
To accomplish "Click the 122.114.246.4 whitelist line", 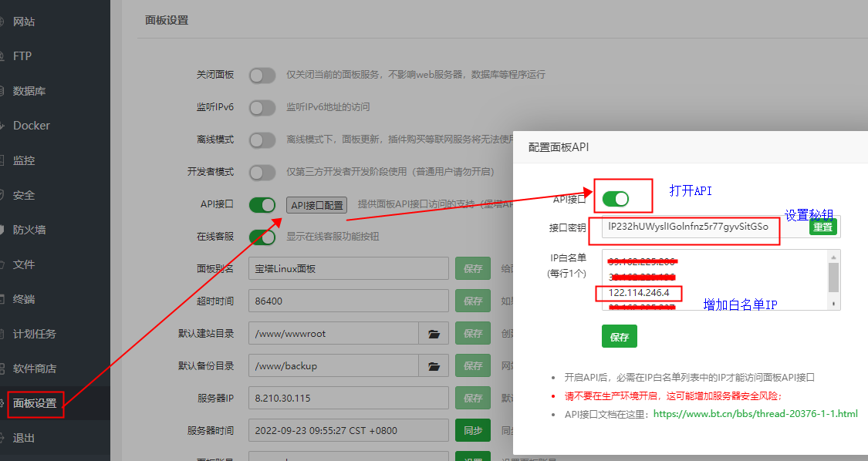I will point(639,293).
